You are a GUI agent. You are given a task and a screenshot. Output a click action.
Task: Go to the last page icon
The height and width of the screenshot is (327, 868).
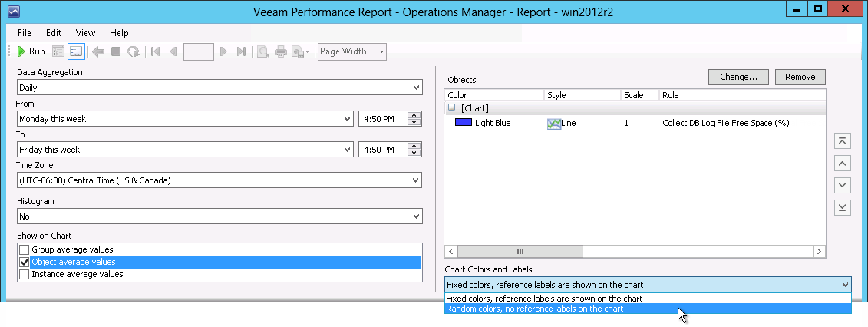click(x=241, y=51)
